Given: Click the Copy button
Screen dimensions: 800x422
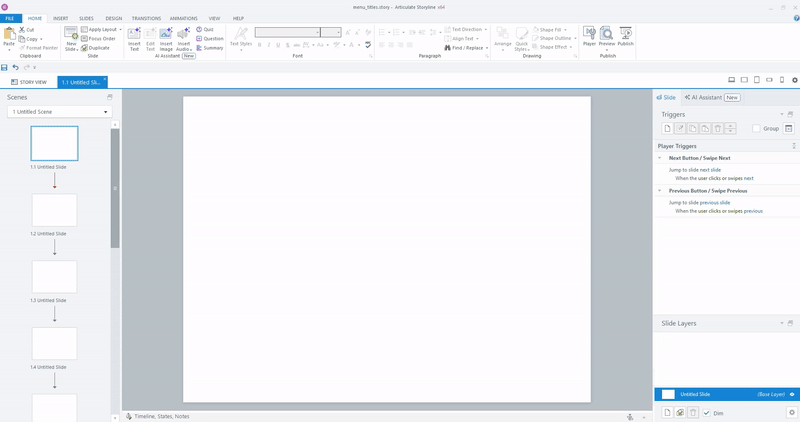Looking at the screenshot, I should pyautogui.click(x=30, y=39).
